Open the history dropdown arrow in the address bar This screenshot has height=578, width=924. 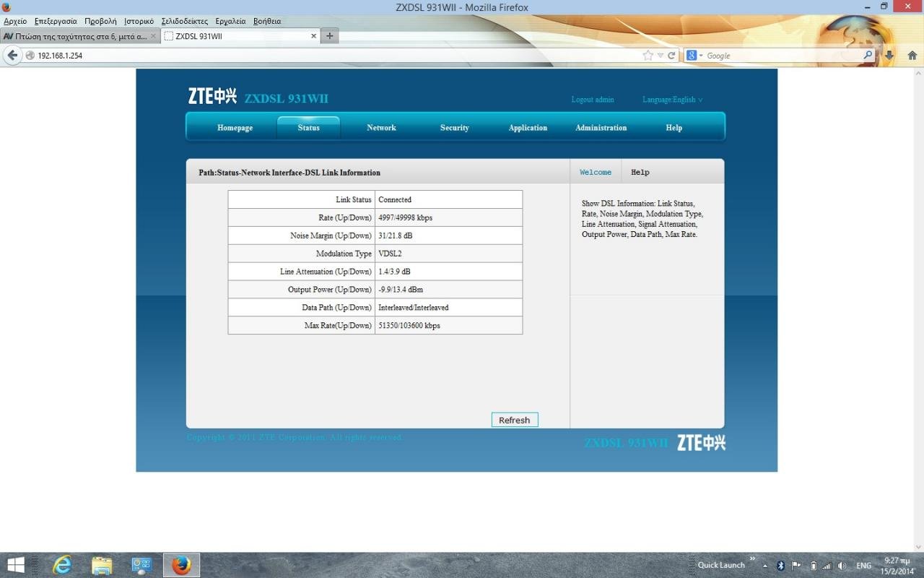coord(660,56)
